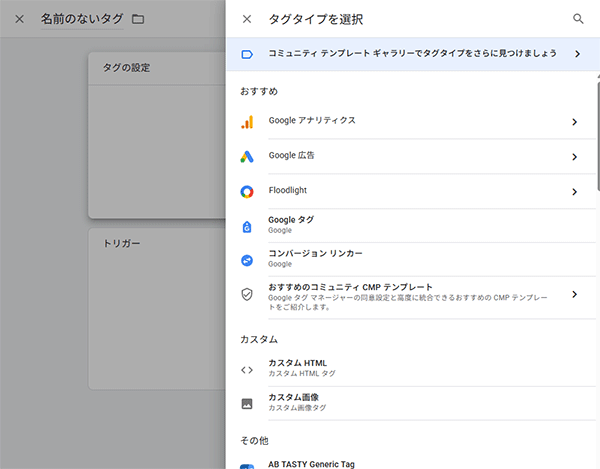Click the CMP template shield icon
The image size is (600, 469).
point(247,294)
